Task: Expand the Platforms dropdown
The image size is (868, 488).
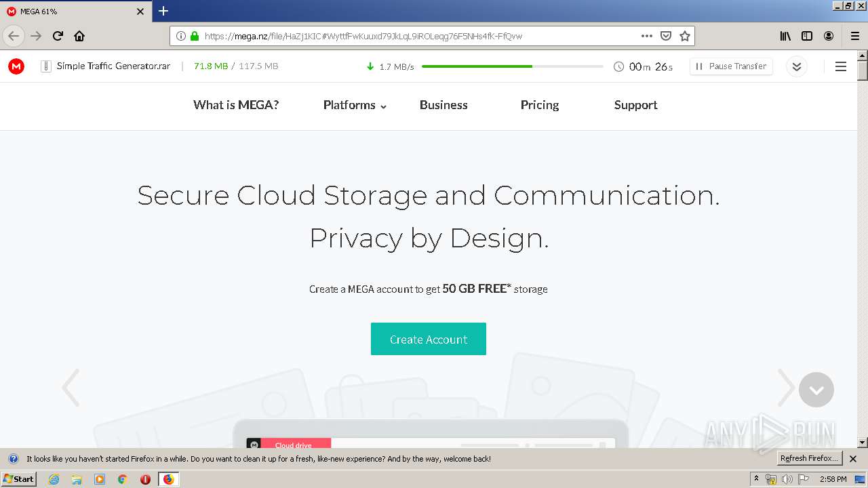Action: tap(355, 105)
